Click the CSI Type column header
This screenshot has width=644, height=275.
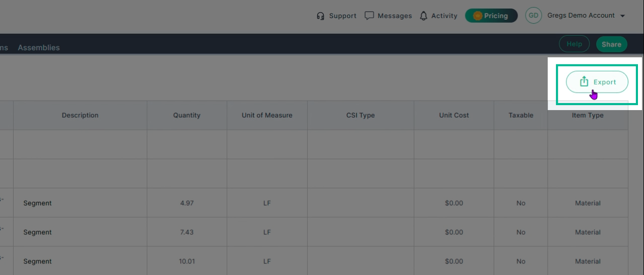361,115
